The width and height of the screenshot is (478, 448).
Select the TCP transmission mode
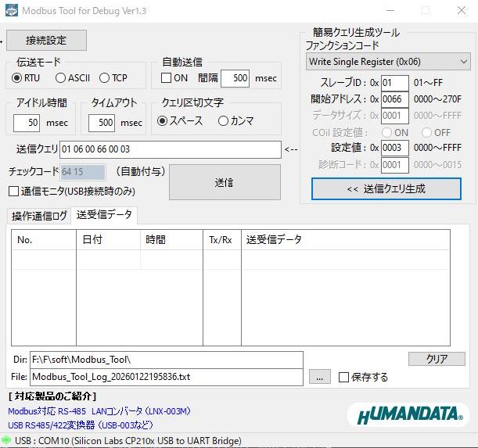105,78
